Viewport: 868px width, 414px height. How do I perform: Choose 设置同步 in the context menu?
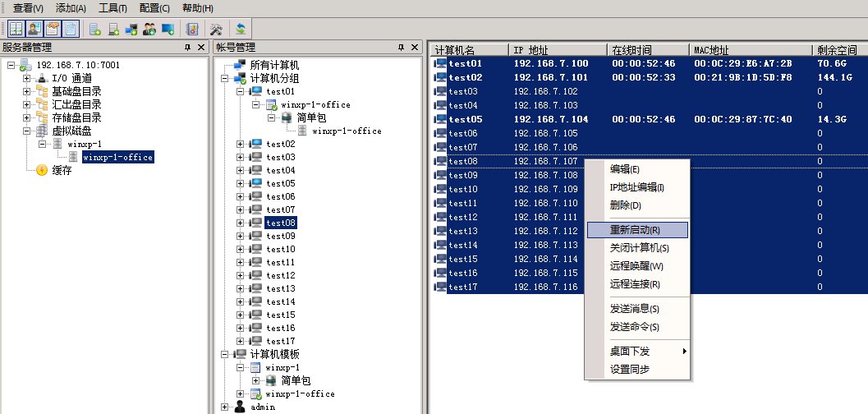[x=637, y=370]
